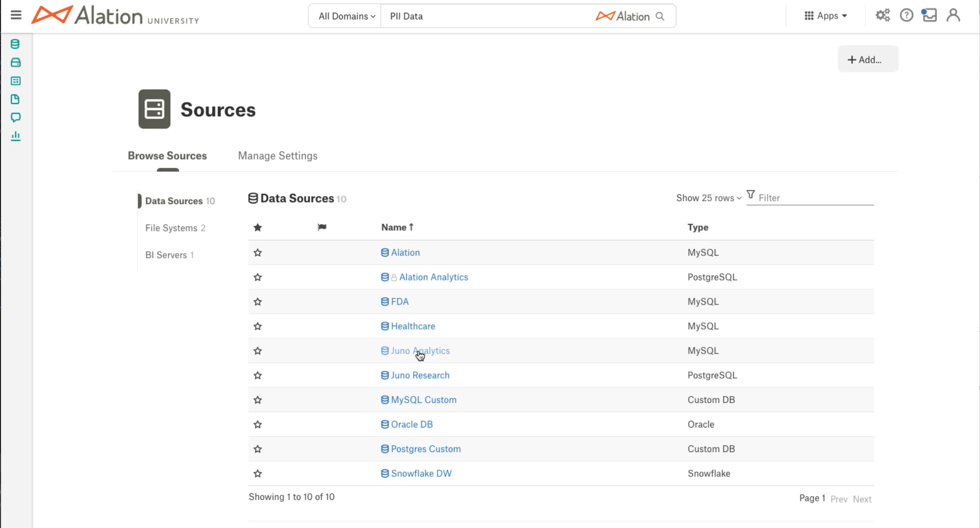
Task: Change the Show 25 rows dropdown
Action: (x=708, y=198)
